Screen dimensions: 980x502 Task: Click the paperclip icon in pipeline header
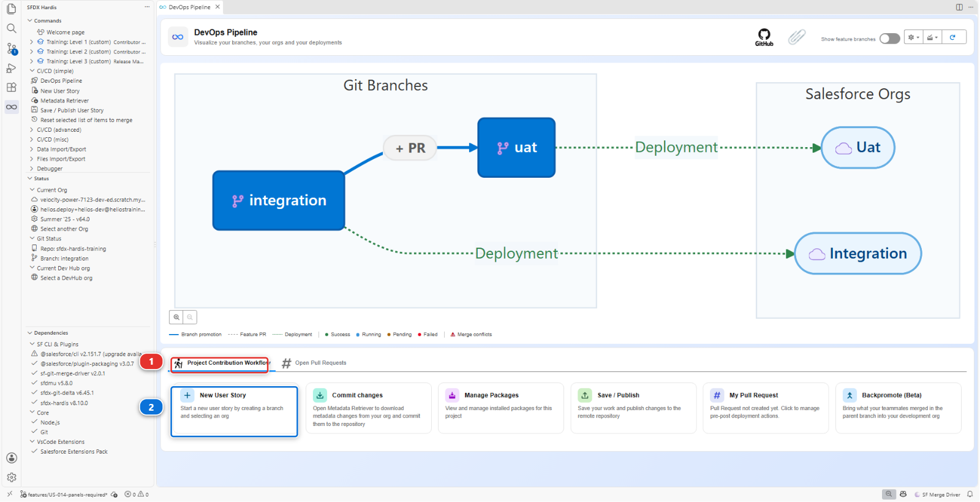pyautogui.click(x=796, y=37)
